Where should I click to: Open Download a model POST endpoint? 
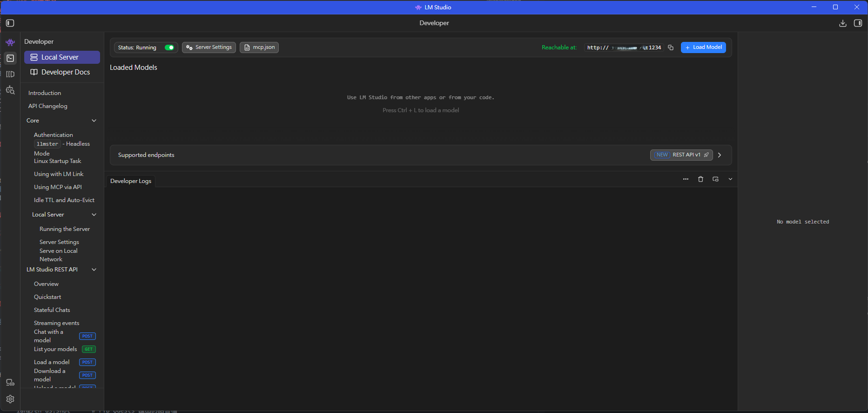[x=65, y=375]
